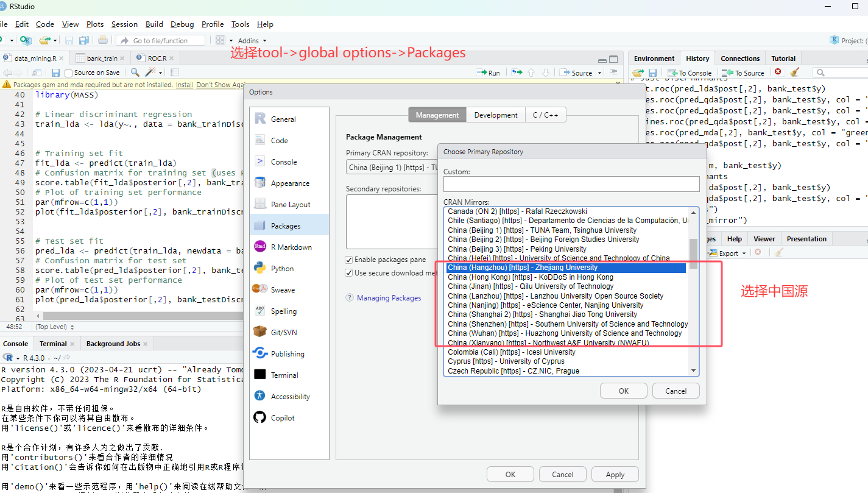Image resolution: width=868 pixels, height=493 pixels.
Task: Go to next section with down arrow
Action: pos(546,73)
